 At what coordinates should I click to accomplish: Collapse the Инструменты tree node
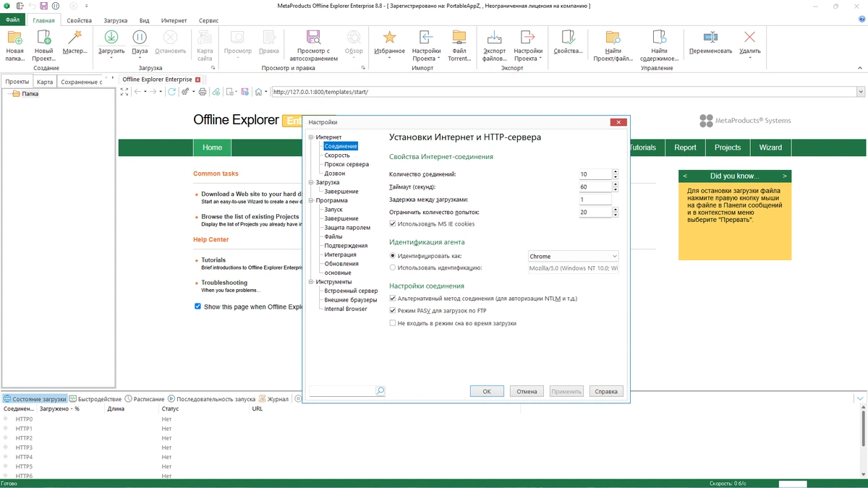point(312,282)
